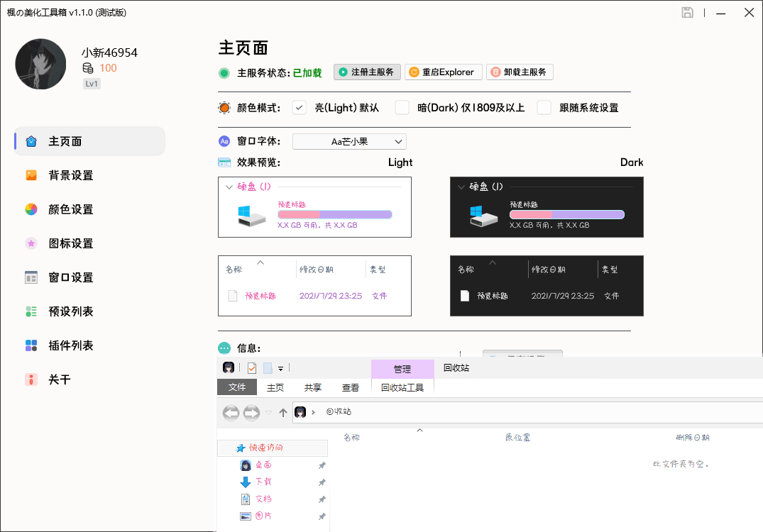This screenshot has width=763, height=532.
Task: Open 回收站工具 tab in Explorer
Action: [x=402, y=387]
